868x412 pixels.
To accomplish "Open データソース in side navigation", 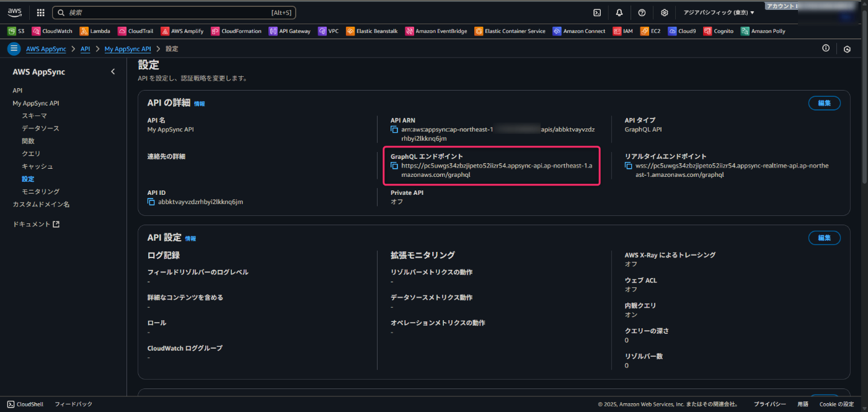I will (x=40, y=128).
